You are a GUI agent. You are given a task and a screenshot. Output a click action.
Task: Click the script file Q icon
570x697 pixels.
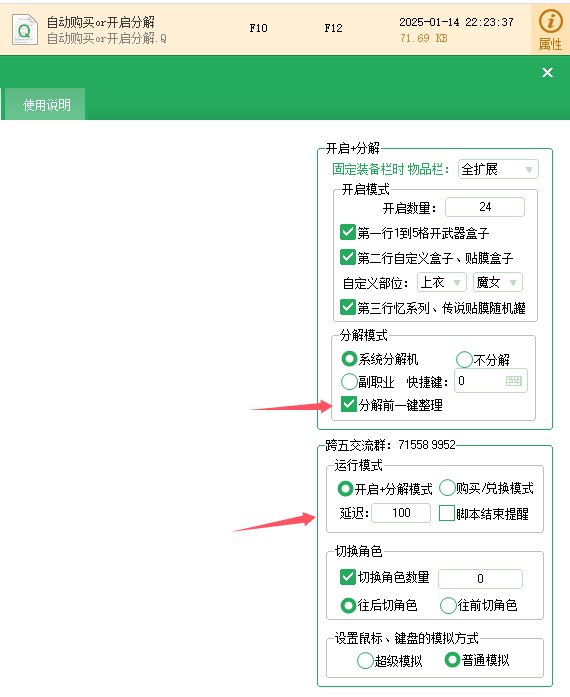(x=24, y=30)
